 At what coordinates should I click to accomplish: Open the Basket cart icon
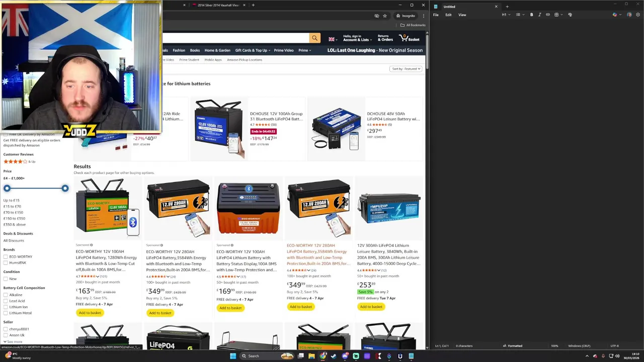[x=410, y=38]
